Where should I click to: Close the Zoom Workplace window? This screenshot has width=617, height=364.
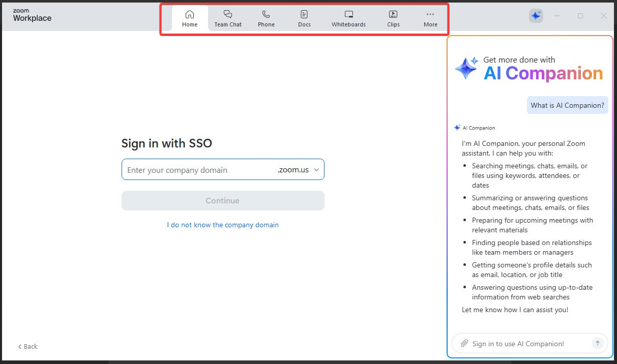pyautogui.click(x=604, y=16)
